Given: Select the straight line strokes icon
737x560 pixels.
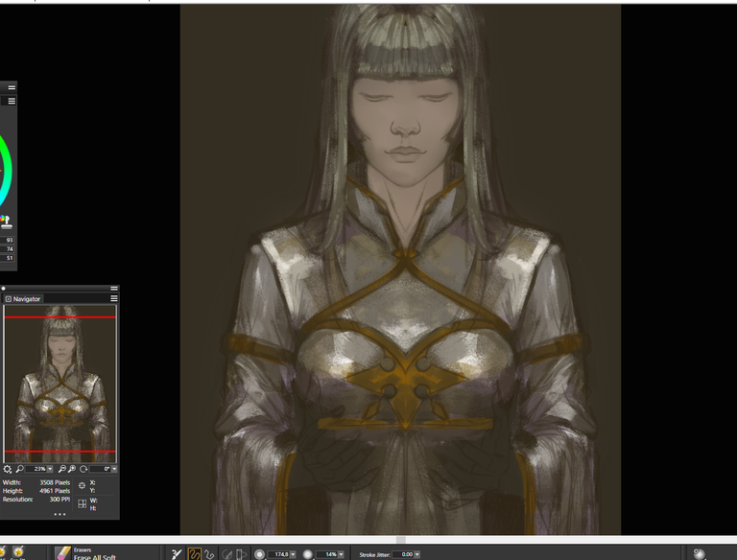Looking at the screenshot, I should (207, 553).
